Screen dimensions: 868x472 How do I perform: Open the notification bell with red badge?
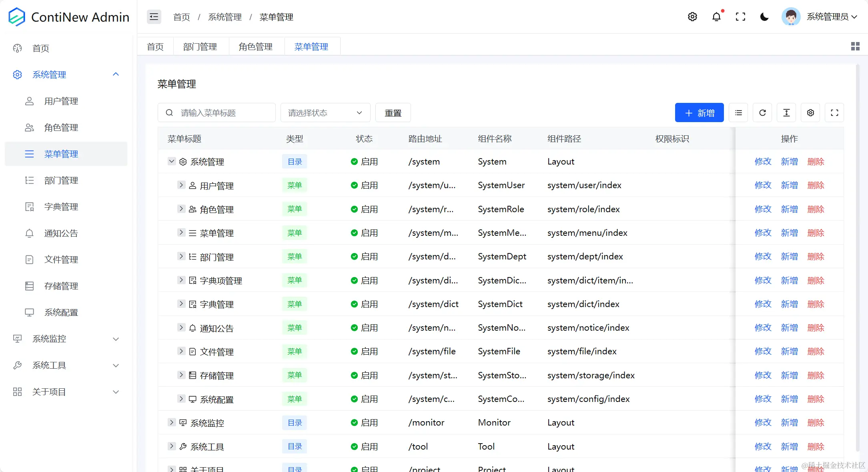point(716,17)
